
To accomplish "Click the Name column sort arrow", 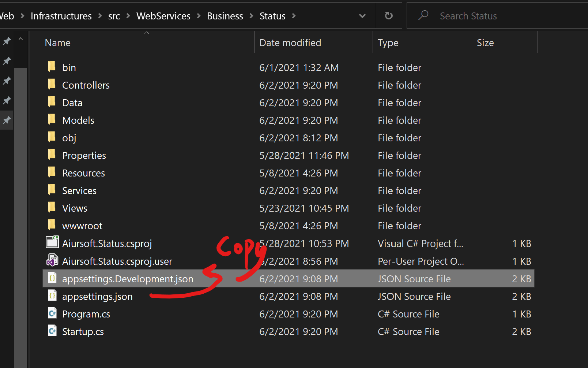I will [x=147, y=32].
